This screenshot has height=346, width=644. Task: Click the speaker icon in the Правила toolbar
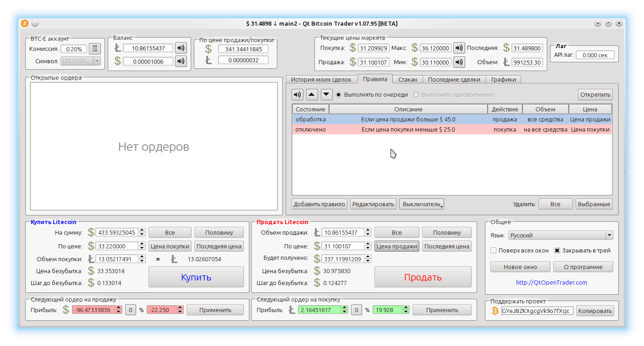pos(297,95)
